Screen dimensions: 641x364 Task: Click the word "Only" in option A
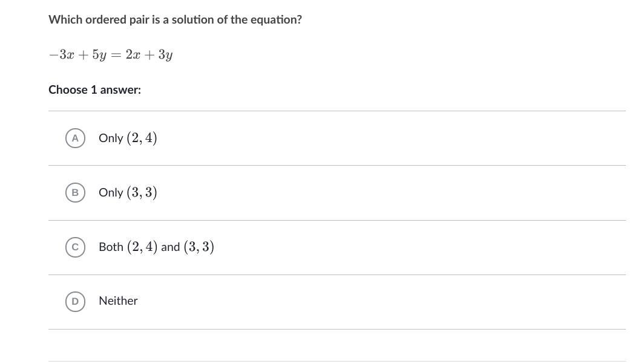click(x=111, y=138)
